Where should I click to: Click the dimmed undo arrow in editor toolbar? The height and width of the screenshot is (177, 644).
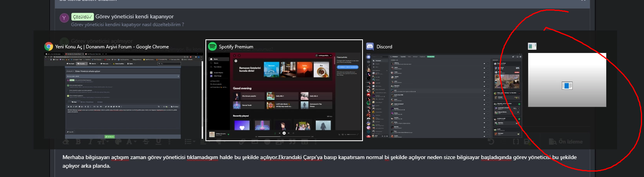[491, 142]
